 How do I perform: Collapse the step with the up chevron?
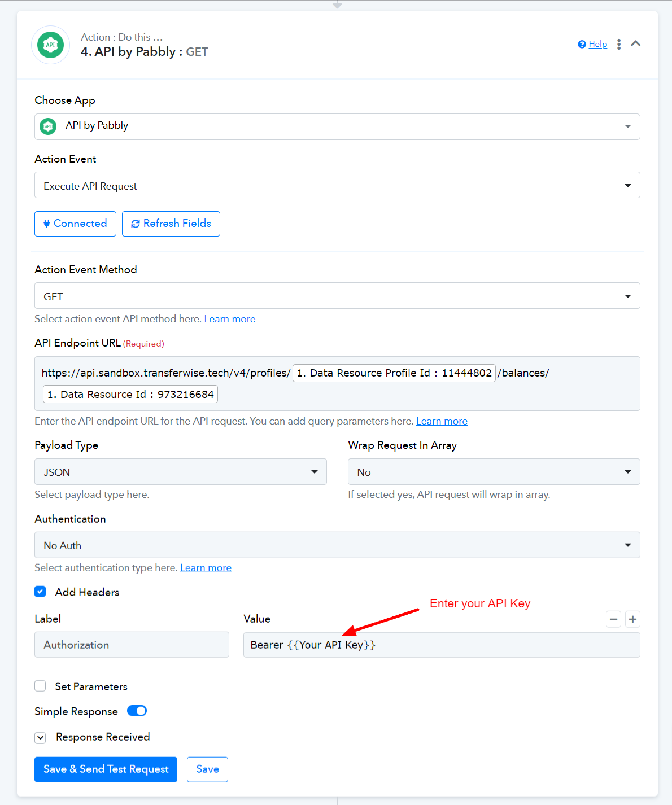(636, 43)
